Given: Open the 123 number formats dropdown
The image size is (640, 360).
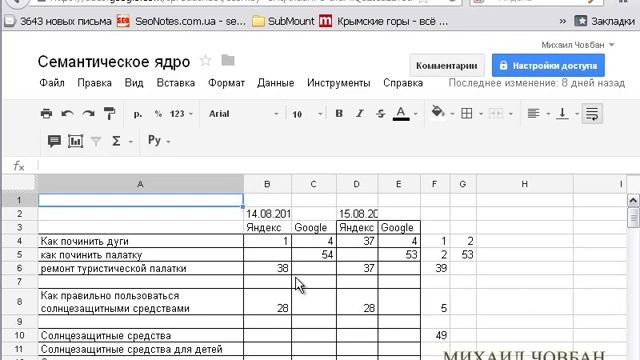Looking at the screenshot, I should 181,114.
